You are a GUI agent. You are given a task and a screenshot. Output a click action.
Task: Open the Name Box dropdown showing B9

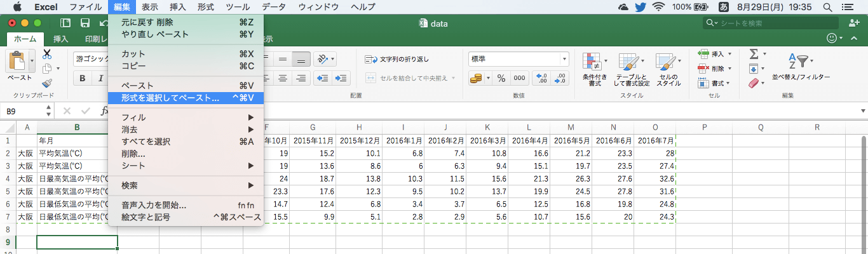tap(49, 111)
